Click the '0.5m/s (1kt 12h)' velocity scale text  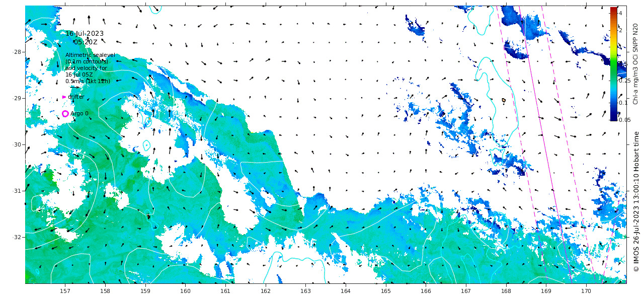tap(88, 81)
